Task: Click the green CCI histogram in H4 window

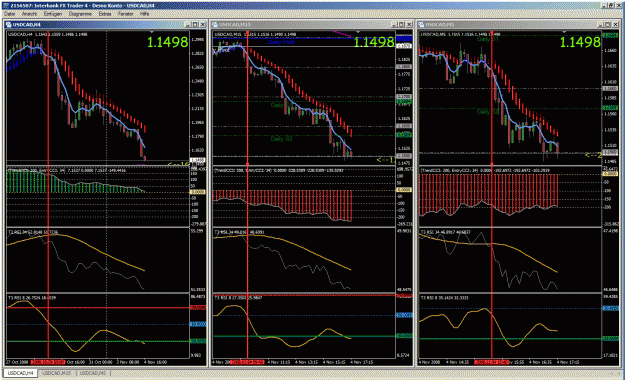Action: [76, 182]
